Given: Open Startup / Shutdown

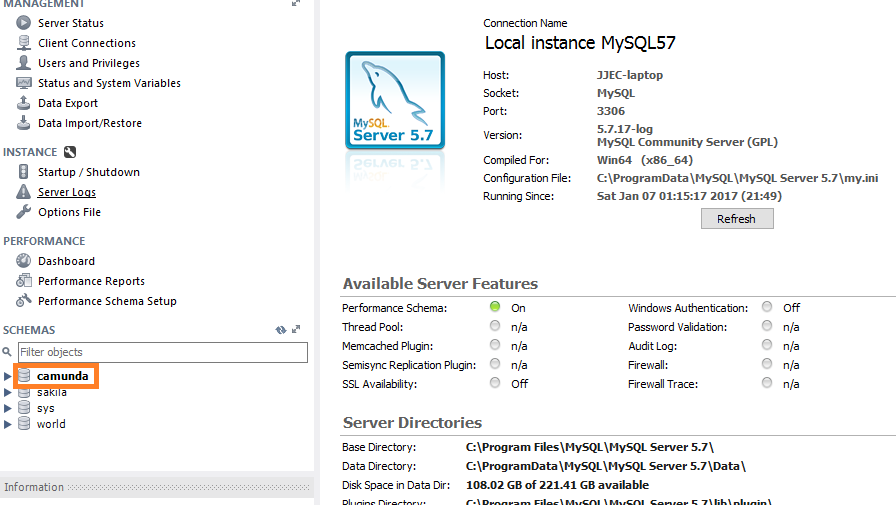Looking at the screenshot, I should tap(89, 172).
